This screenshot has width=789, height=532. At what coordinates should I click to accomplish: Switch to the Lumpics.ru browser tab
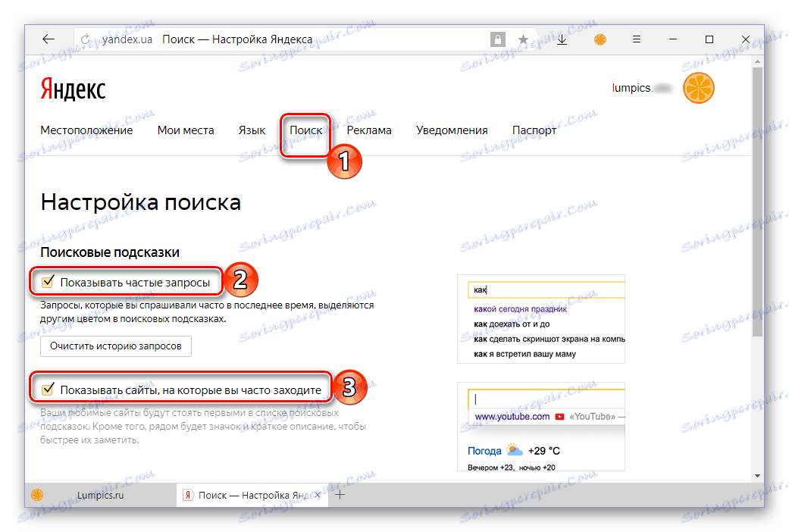101,496
